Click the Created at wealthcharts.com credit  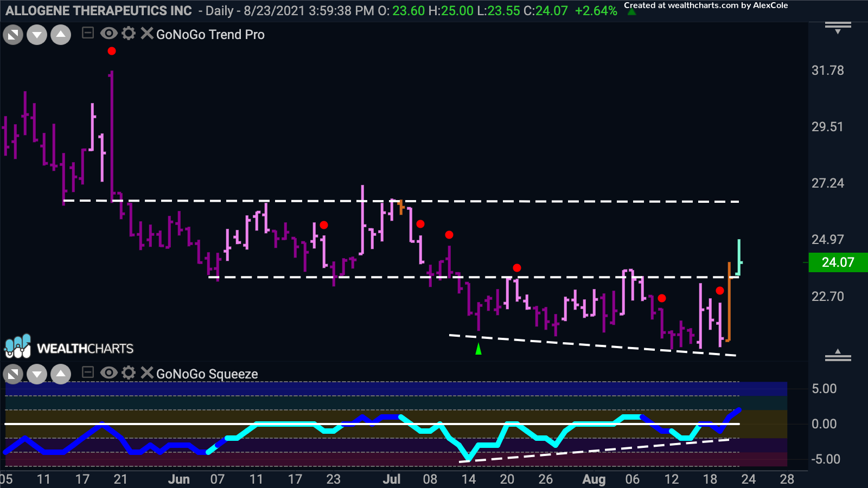pyautogui.click(x=706, y=5)
